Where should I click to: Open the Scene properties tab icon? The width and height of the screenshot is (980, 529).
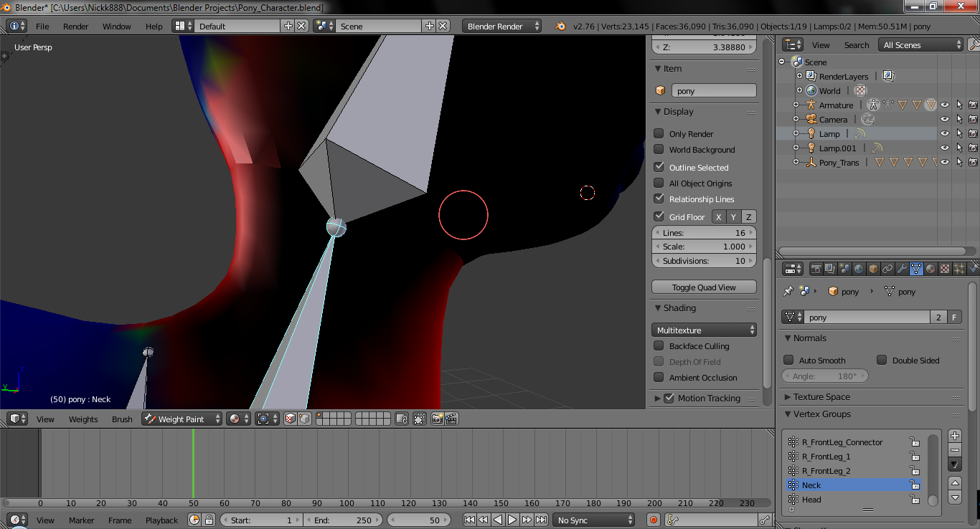point(844,269)
